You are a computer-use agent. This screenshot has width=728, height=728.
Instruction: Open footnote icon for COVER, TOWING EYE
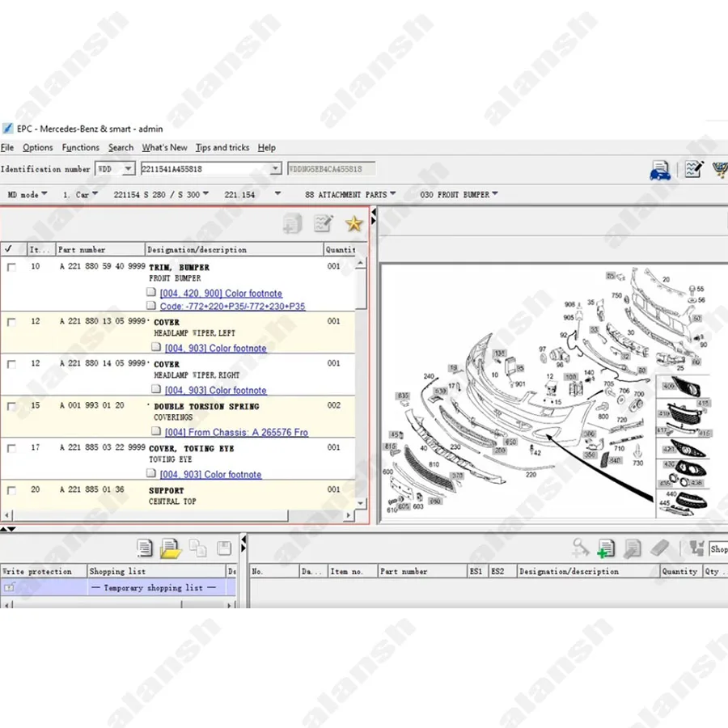[151, 473]
